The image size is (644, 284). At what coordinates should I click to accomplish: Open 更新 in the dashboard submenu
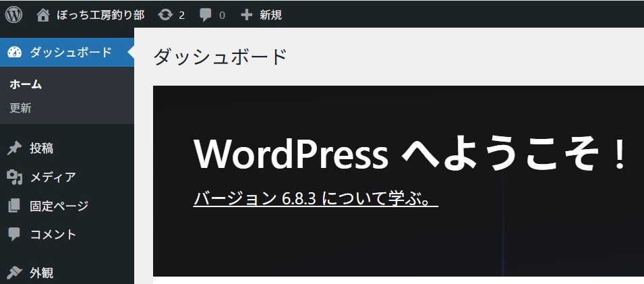[x=20, y=108]
